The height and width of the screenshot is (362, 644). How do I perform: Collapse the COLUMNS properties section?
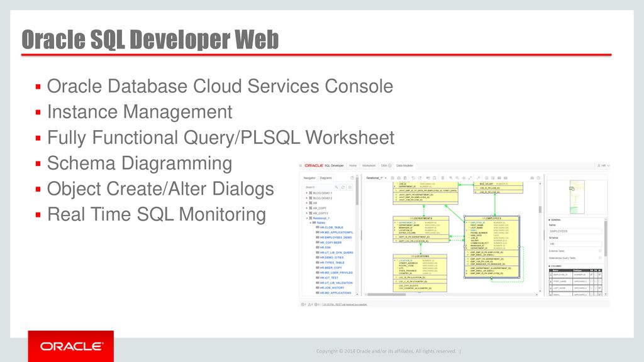pyautogui.click(x=550, y=266)
